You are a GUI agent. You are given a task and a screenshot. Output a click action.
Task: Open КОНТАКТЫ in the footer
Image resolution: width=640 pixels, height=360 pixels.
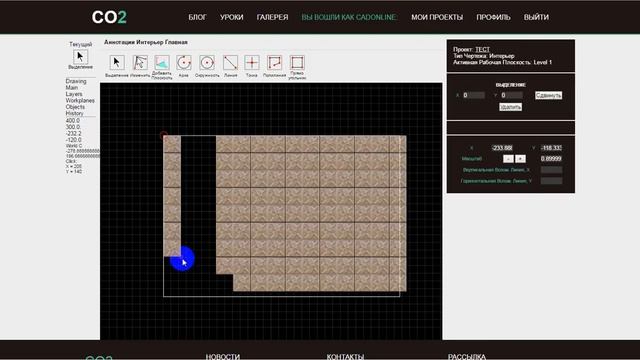pyautogui.click(x=345, y=357)
